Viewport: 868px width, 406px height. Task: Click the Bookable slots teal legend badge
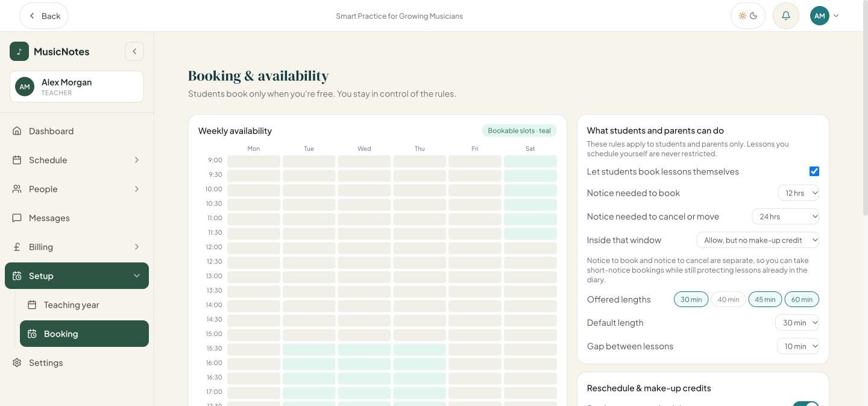point(519,131)
